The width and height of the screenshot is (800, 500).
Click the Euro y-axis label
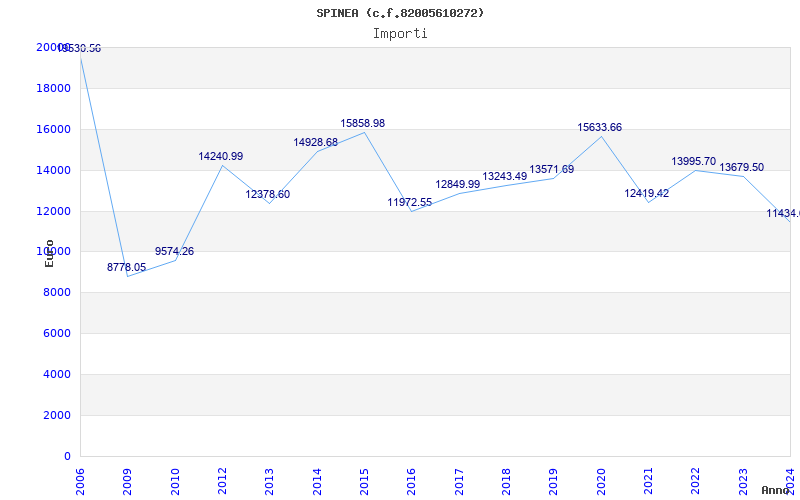coord(49,253)
